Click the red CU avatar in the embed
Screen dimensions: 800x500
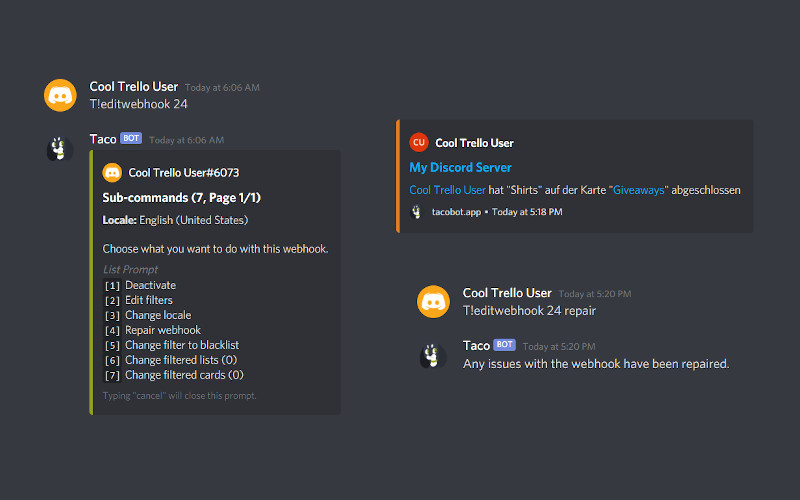[418, 143]
